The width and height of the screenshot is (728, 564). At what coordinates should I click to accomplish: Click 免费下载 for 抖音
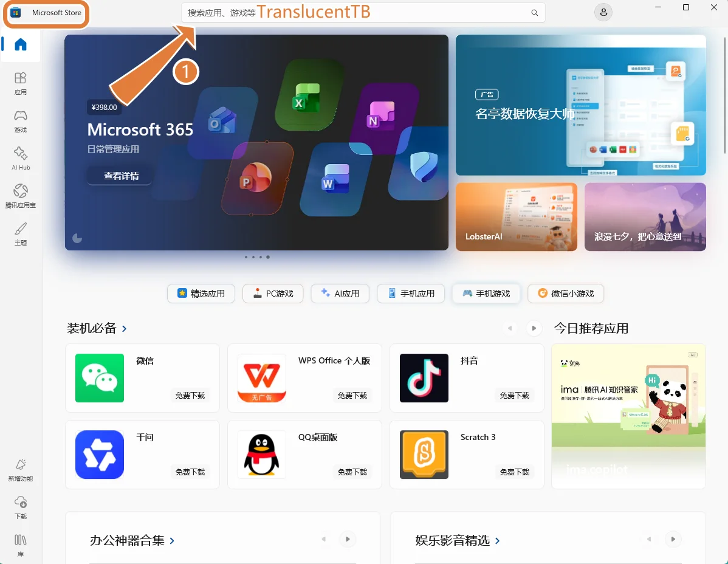(x=515, y=396)
